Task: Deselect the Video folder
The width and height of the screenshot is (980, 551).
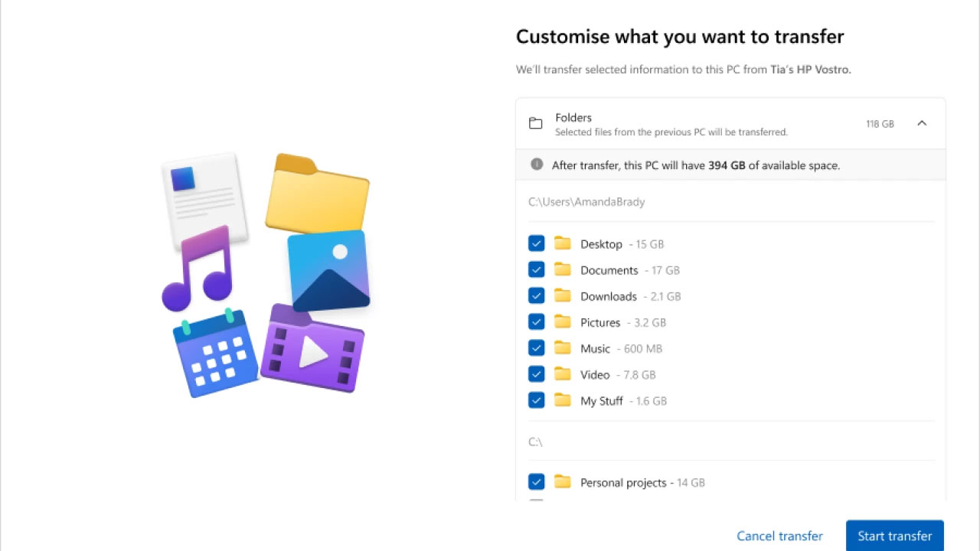Action: [x=536, y=373]
